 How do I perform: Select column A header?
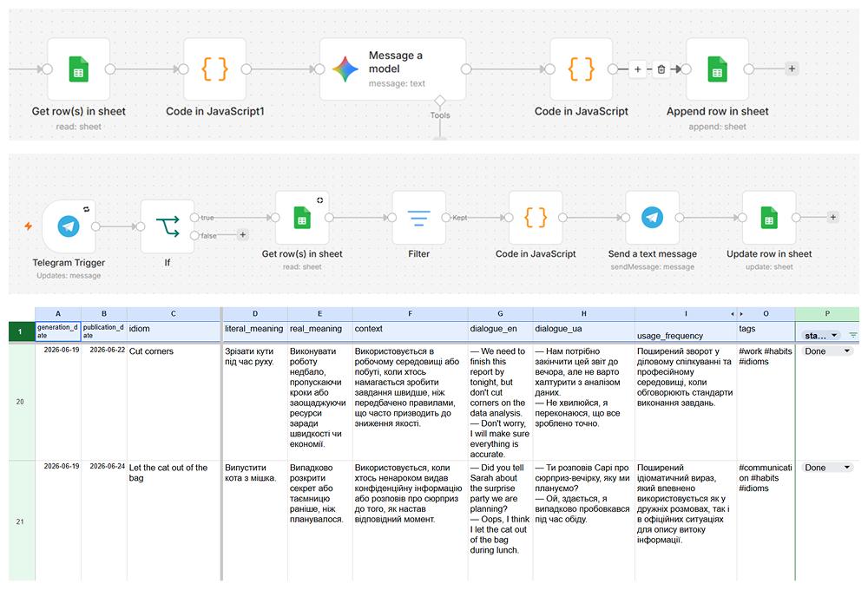[58, 314]
